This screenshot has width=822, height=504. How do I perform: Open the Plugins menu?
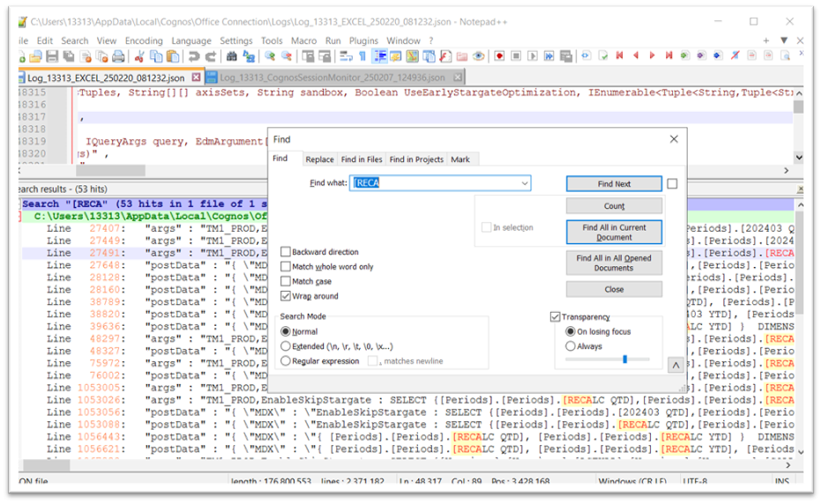363,41
